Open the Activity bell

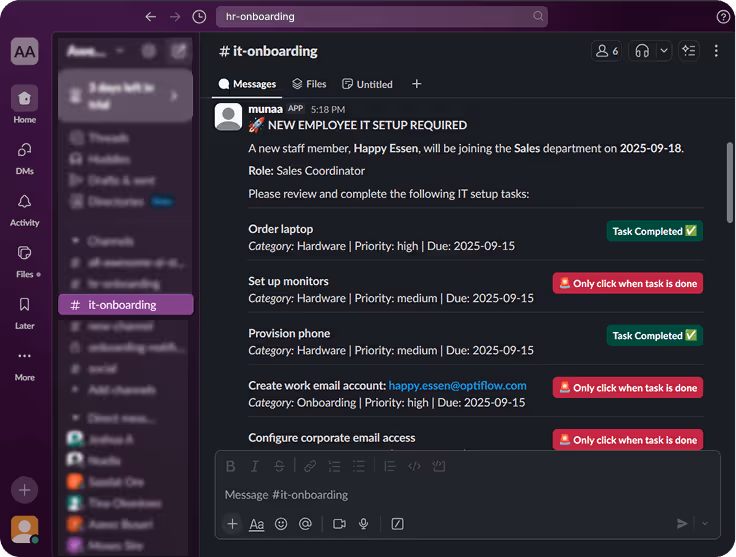(x=24, y=210)
